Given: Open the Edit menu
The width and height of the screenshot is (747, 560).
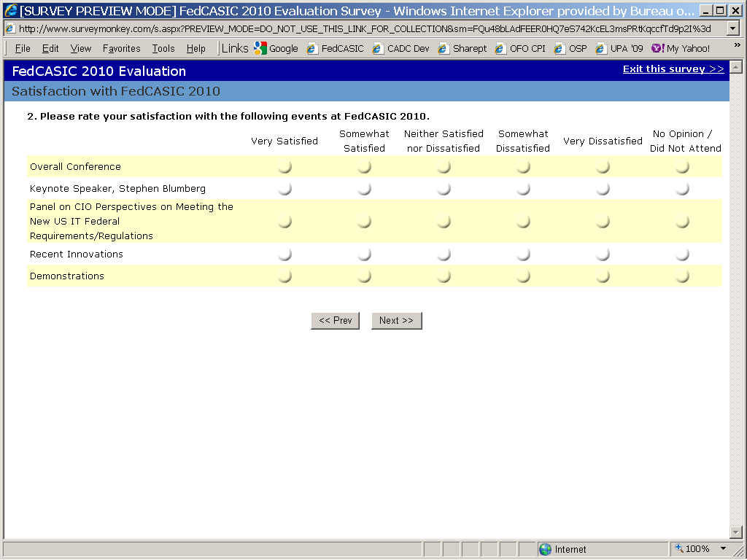Looking at the screenshot, I should coord(50,48).
